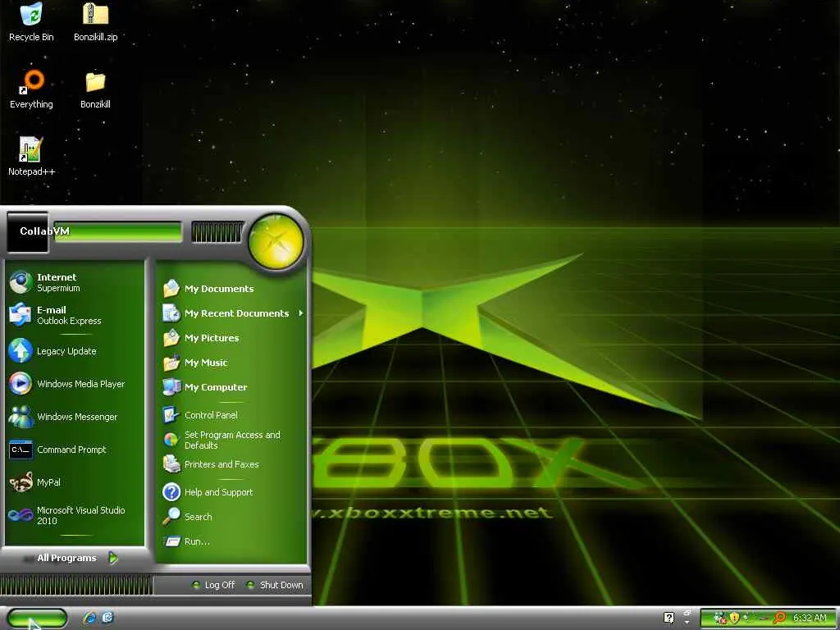This screenshot has width=840, height=630.
Task: Launch Supermium from Internet entry
Action: click(75, 282)
